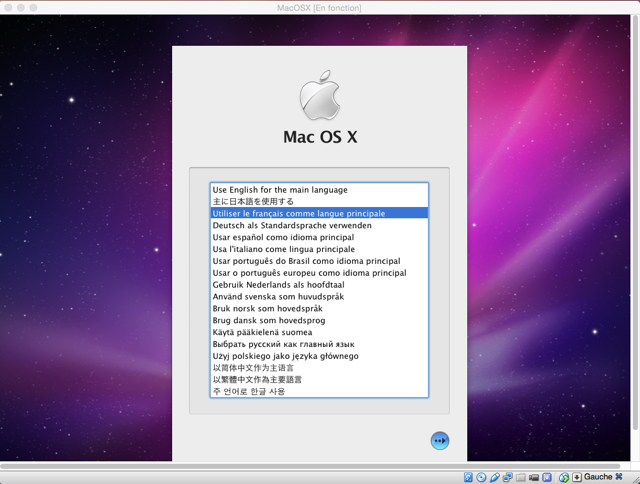Open the video capture camera status icon
The width and height of the screenshot is (640, 484).
[x=534, y=477]
